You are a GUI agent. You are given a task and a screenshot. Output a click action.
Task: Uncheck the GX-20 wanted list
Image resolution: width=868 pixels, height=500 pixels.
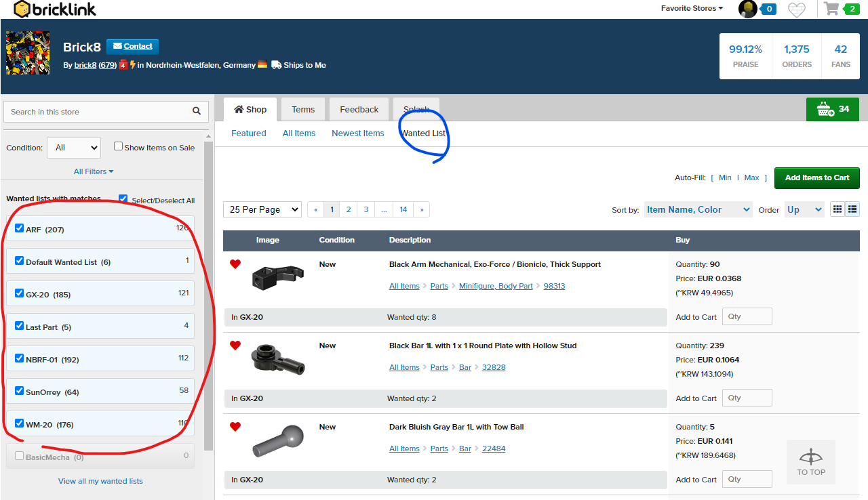pos(20,293)
